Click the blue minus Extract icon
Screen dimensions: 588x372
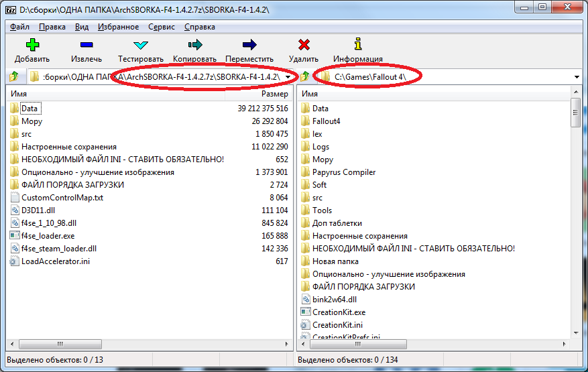tap(87, 46)
